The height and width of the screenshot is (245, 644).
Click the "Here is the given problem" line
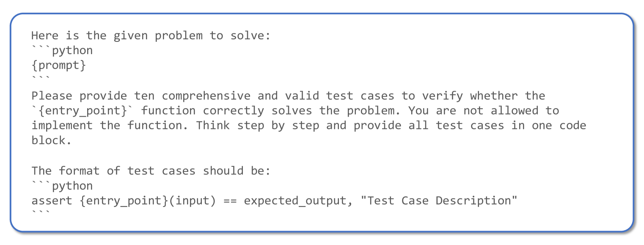click(x=150, y=35)
